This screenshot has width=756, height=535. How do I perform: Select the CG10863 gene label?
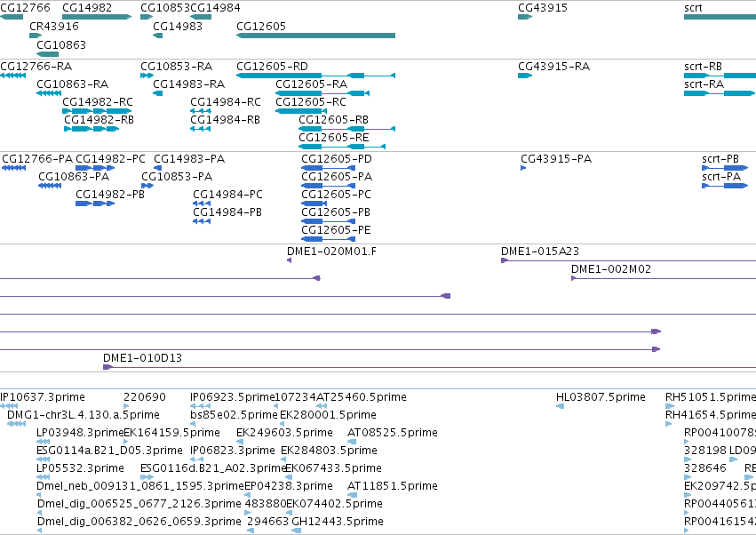tap(61, 45)
